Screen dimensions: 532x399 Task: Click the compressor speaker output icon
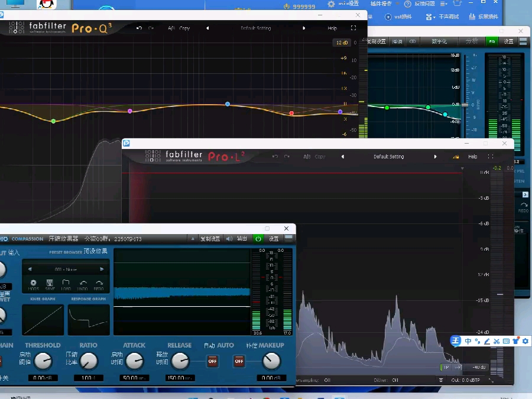230,239
